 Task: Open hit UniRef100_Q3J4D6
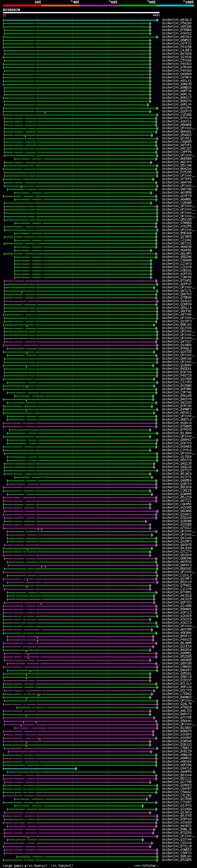click(x=176, y=606)
